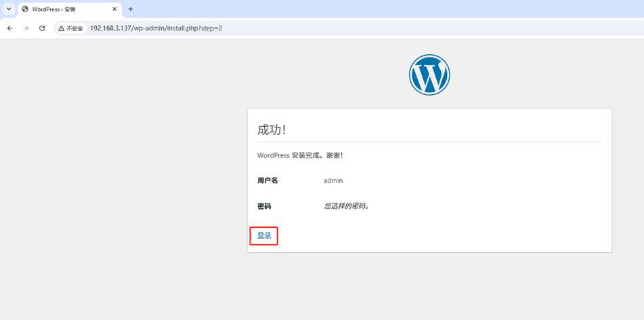
Task: Click the 用户名 label
Action: [267, 180]
